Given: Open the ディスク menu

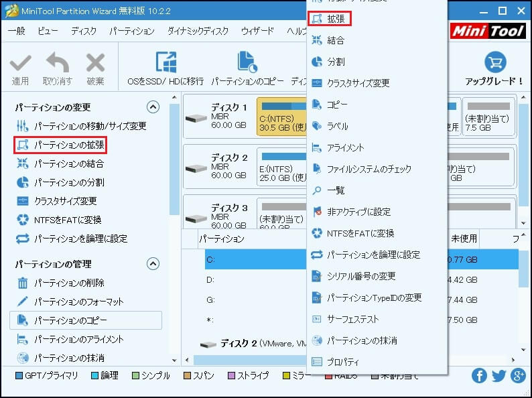Looking at the screenshot, I should [84, 31].
